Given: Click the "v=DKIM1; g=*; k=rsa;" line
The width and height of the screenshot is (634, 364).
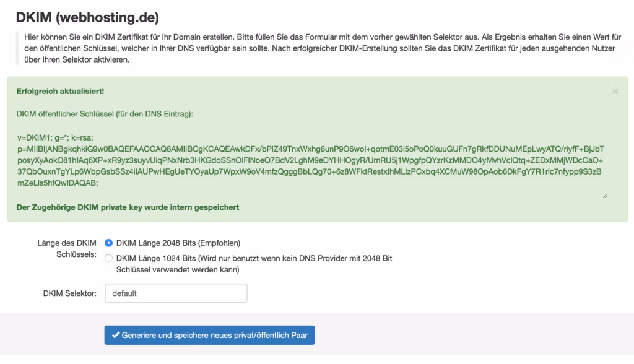Looking at the screenshot, I should [x=54, y=137].
